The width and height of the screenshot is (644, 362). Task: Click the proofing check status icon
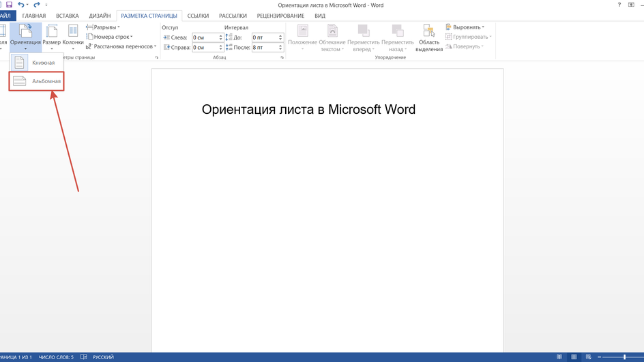[84, 357]
